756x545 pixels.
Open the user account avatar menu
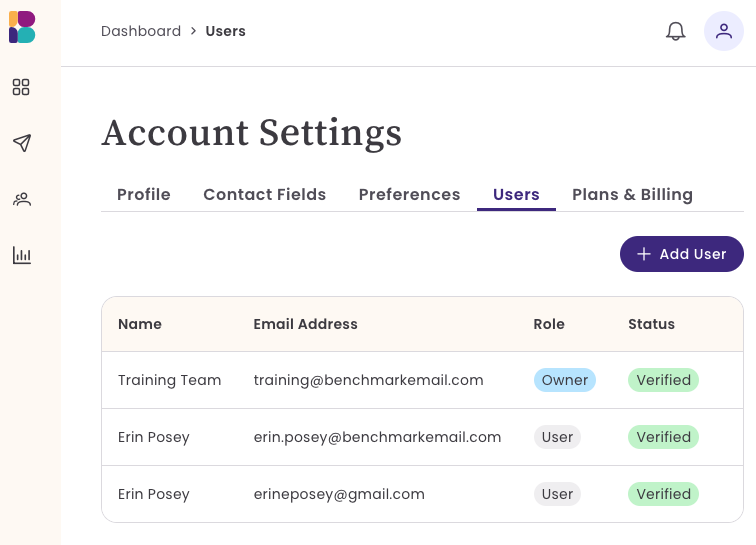point(723,31)
